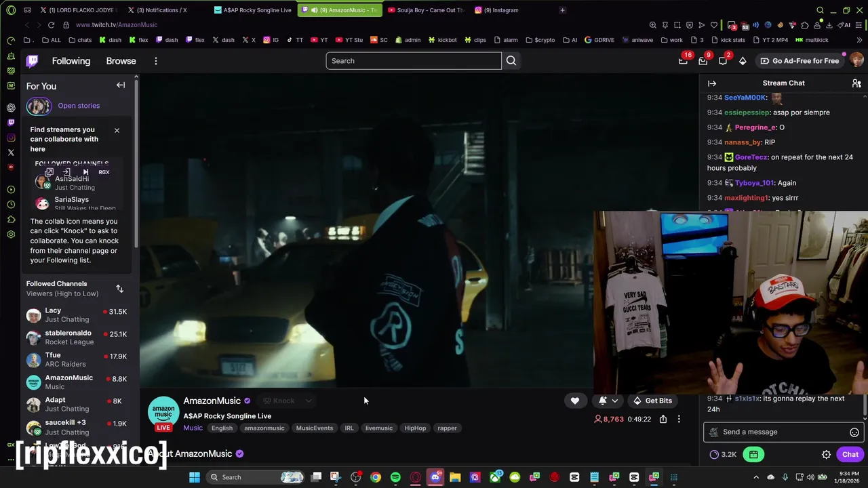Expand the Knock dropdown arrow

[308, 401]
